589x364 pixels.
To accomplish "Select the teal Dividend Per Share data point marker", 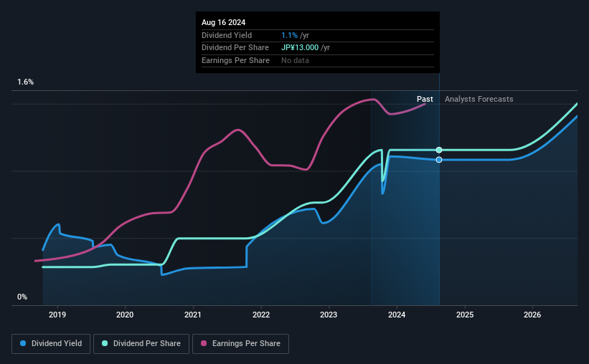I will 439,150.
